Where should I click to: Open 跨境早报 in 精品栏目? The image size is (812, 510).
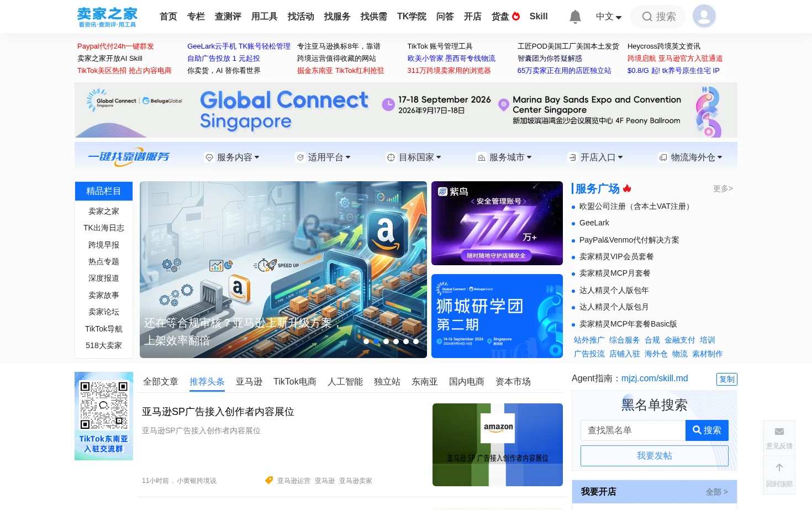point(104,245)
